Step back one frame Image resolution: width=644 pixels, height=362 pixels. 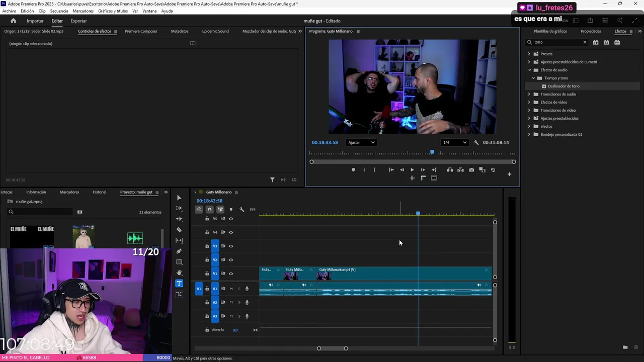pyautogui.click(x=402, y=170)
